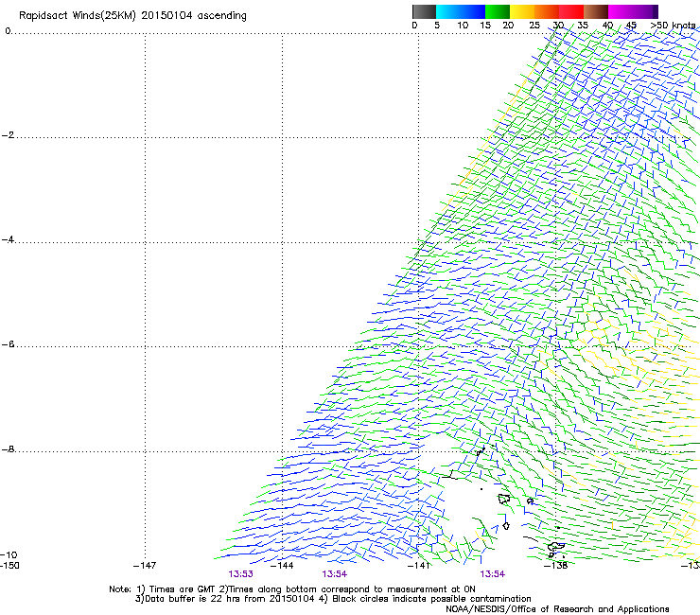Select the '-8' latitude axis label

click(8, 449)
